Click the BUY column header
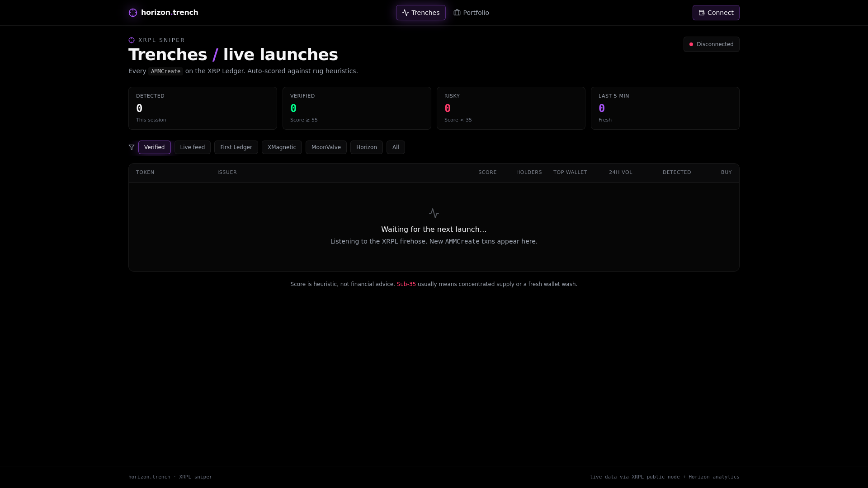Viewport: 868px width, 488px height. point(726,173)
